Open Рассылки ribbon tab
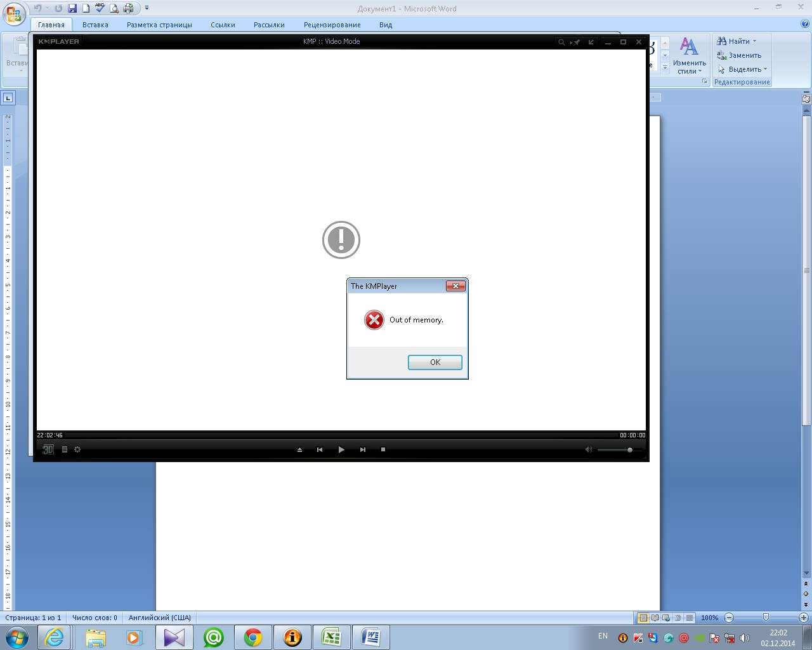This screenshot has width=812, height=650. (269, 25)
